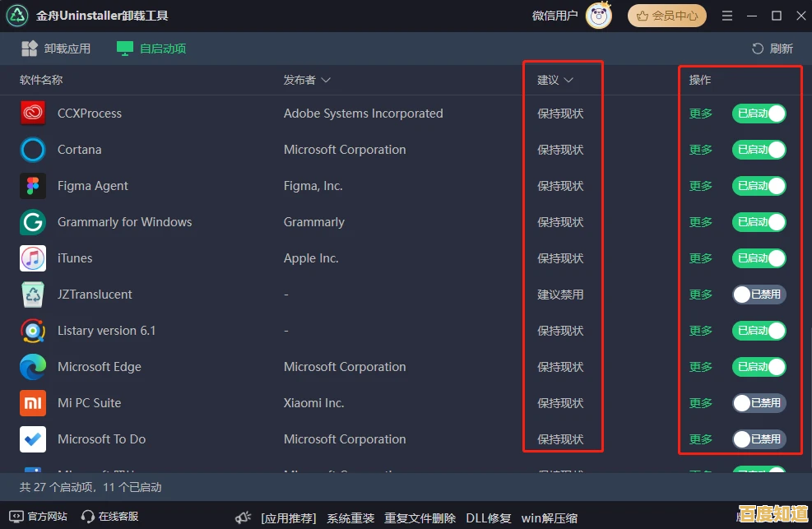Click the iTunes music note icon
This screenshot has width=812, height=529.
click(x=33, y=258)
